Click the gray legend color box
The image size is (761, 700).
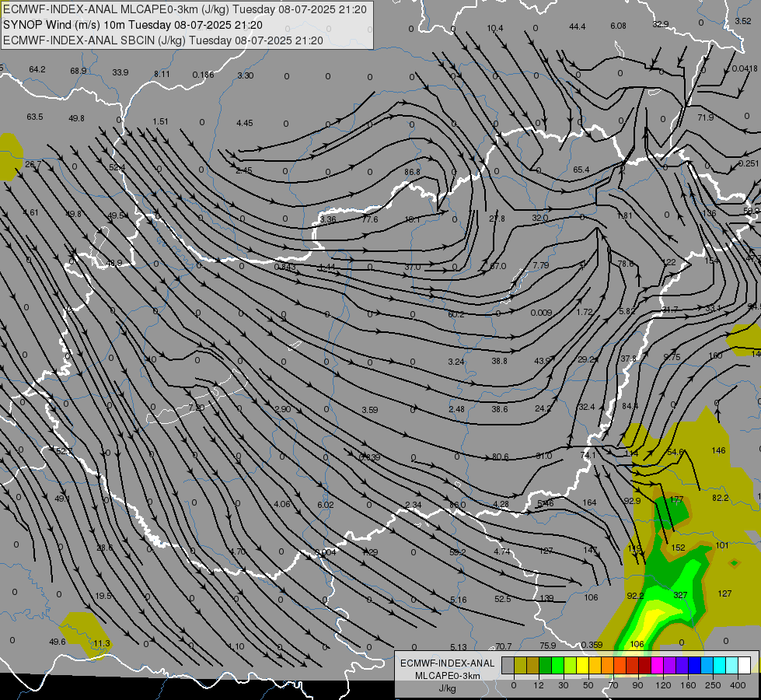[508, 665]
